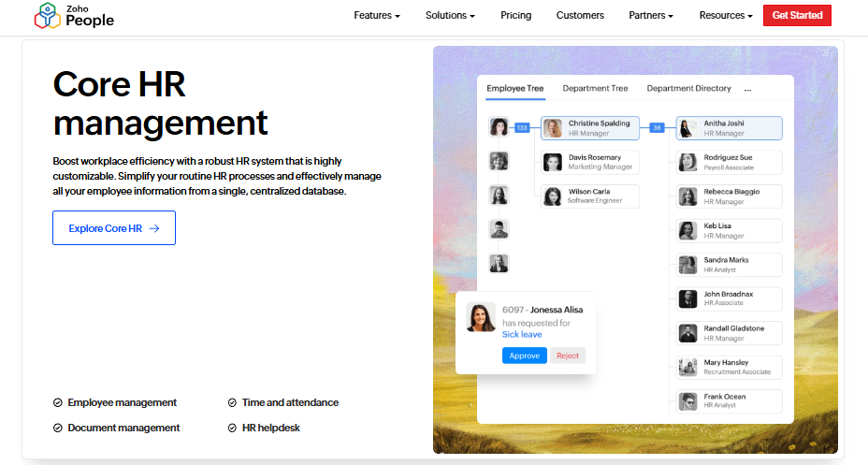
Task: Click Davis Rosemary Marketing Manager card
Action: pyautogui.click(x=590, y=162)
